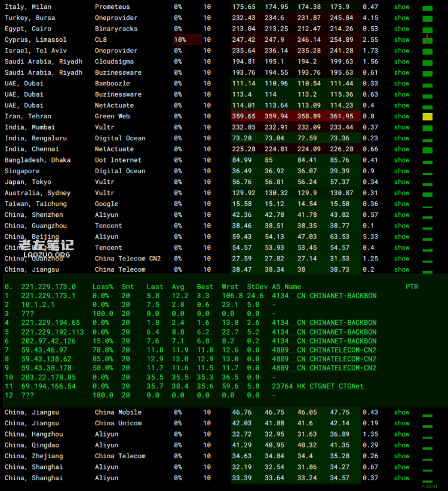The image size is (448, 491).
Task: Click the show link for Taiwan, Taichung
Action: click(401, 204)
